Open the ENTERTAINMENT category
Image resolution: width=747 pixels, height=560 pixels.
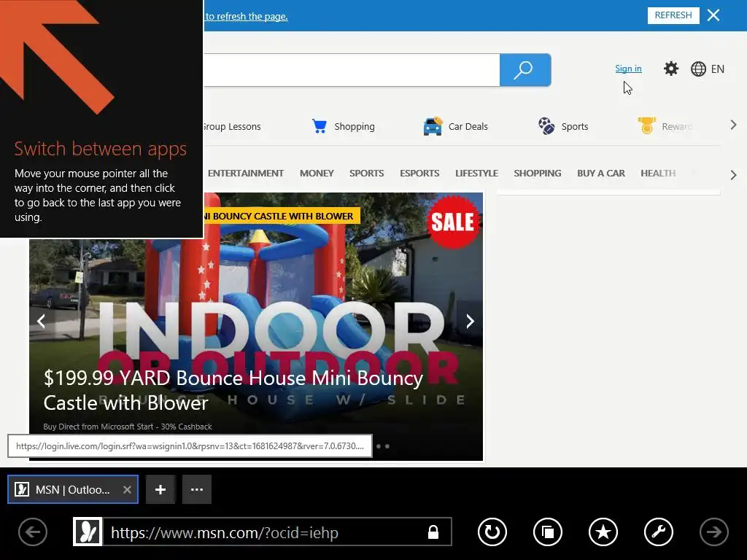[245, 174]
